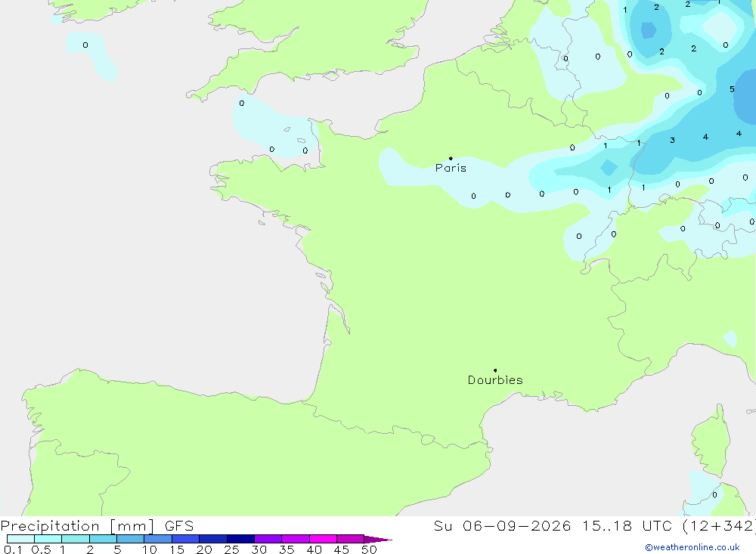
Task: Click the 'Precipitation [mm] GFS' title text
Action: 97,525
